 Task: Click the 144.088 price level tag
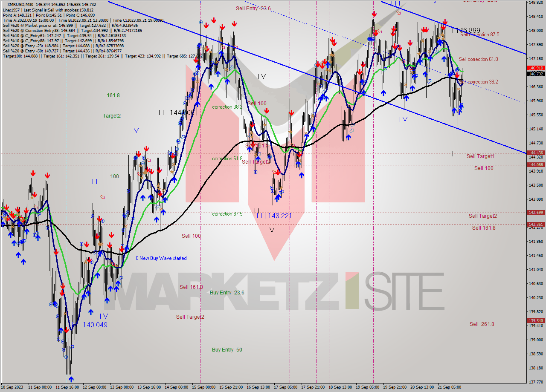coord(536,165)
